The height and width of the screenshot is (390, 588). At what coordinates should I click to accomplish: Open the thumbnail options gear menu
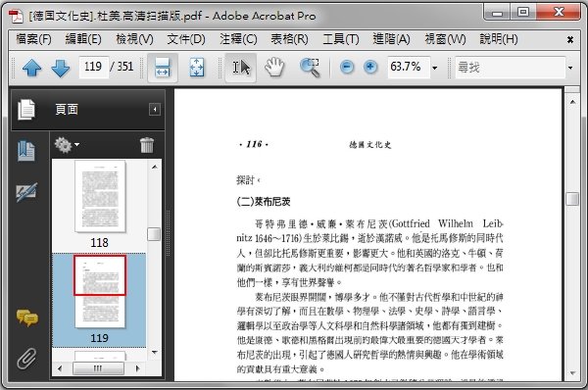(67, 145)
